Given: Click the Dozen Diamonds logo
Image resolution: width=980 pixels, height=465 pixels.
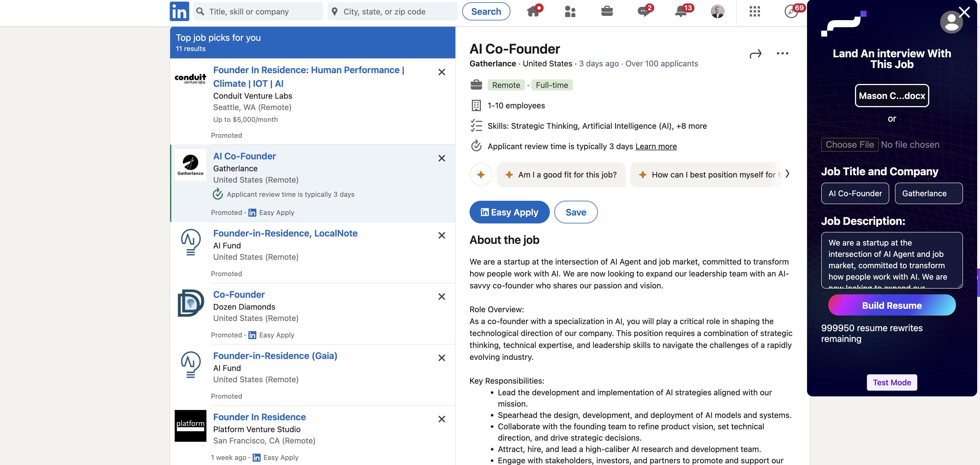Looking at the screenshot, I should 191,303.
